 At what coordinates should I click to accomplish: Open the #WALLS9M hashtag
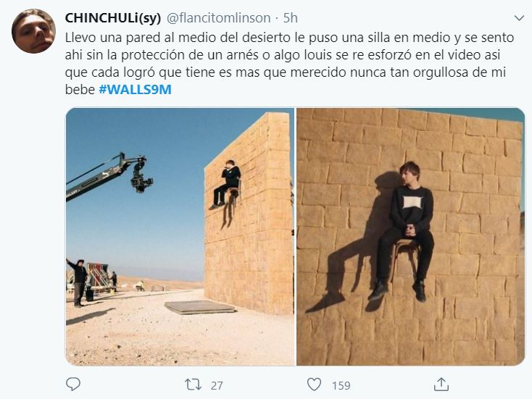coord(135,90)
